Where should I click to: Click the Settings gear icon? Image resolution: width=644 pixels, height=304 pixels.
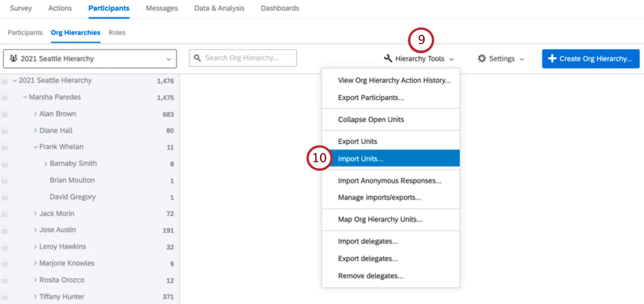pyautogui.click(x=481, y=58)
